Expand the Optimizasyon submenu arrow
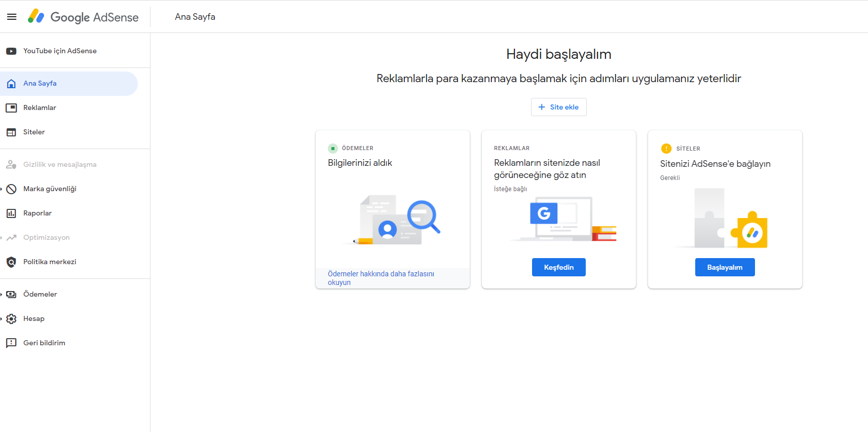The width and height of the screenshot is (868, 432). pyautogui.click(x=2, y=238)
